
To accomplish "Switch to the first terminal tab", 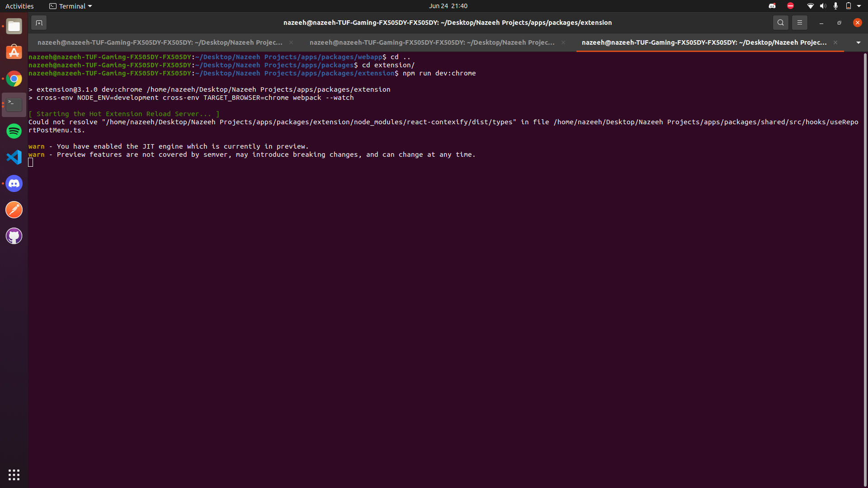I will tap(160, 42).
